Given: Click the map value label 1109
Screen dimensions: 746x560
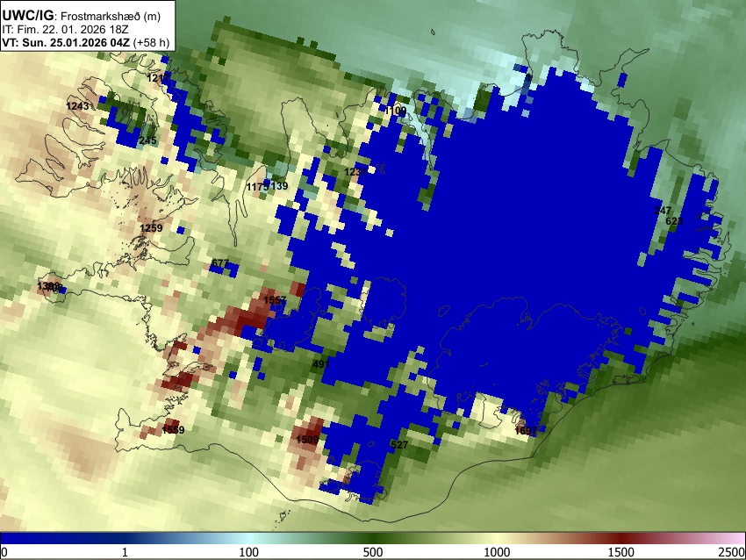Looking at the screenshot, I should point(396,111).
